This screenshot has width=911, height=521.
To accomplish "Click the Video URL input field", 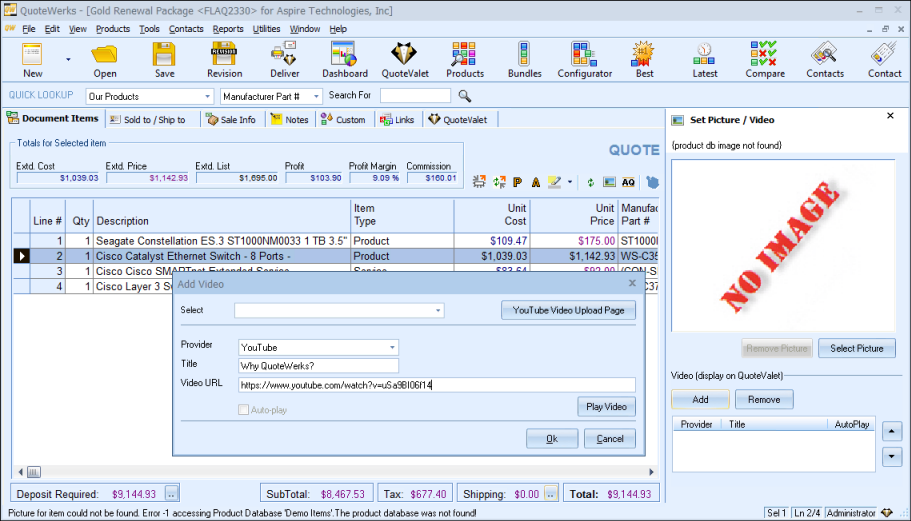I will 436,384.
